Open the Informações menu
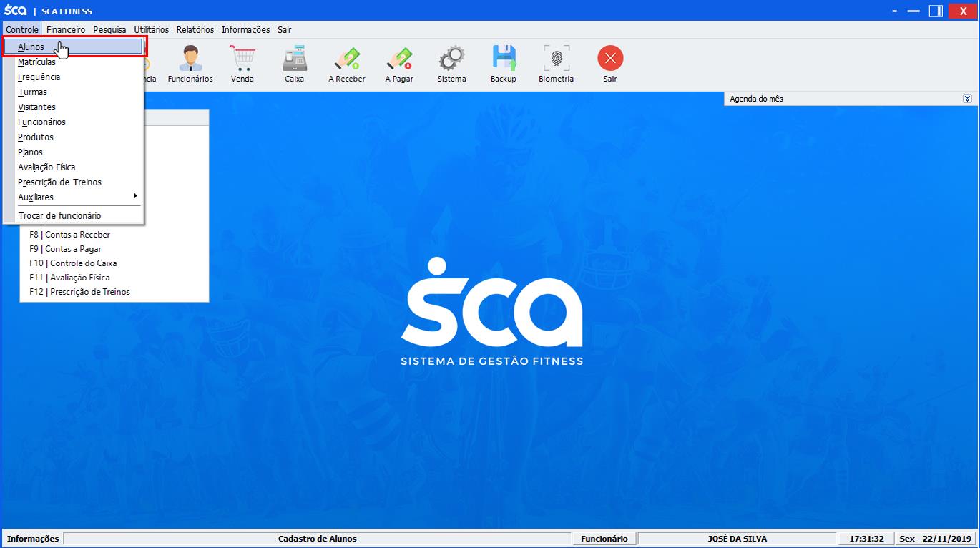Image resolution: width=980 pixels, height=548 pixels. (245, 29)
